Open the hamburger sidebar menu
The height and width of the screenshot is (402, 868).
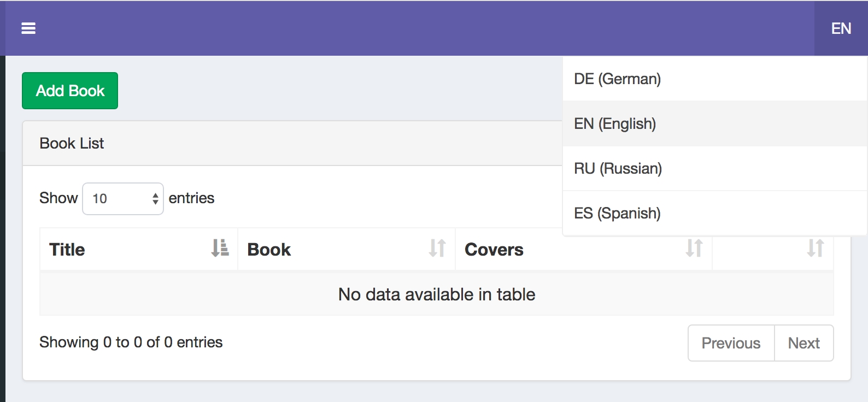28,28
